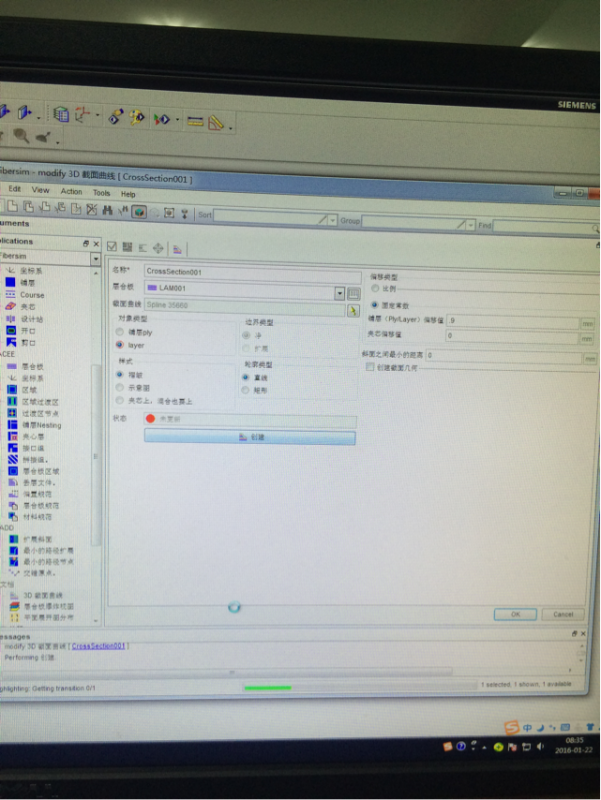Viewport: 601px width, 800px height.
Task: Select the Course item icon in sidebar
Action: pyautogui.click(x=10, y=294)
